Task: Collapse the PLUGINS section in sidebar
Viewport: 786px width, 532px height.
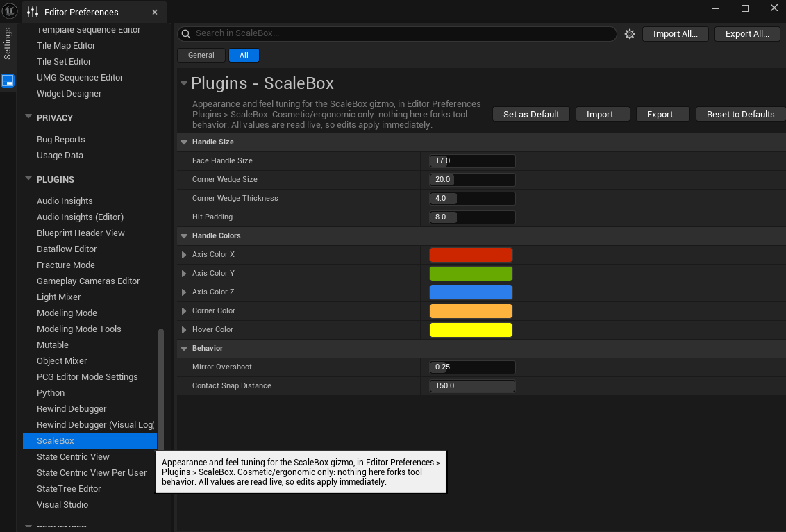Action: pyautogui.click(x=28, y=178)
